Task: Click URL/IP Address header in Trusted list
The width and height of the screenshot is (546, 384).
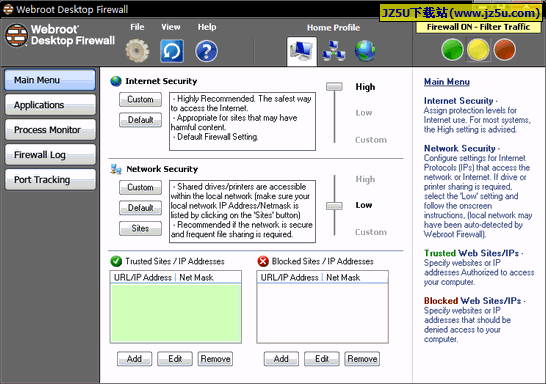Action: click(x=143, y=277)
